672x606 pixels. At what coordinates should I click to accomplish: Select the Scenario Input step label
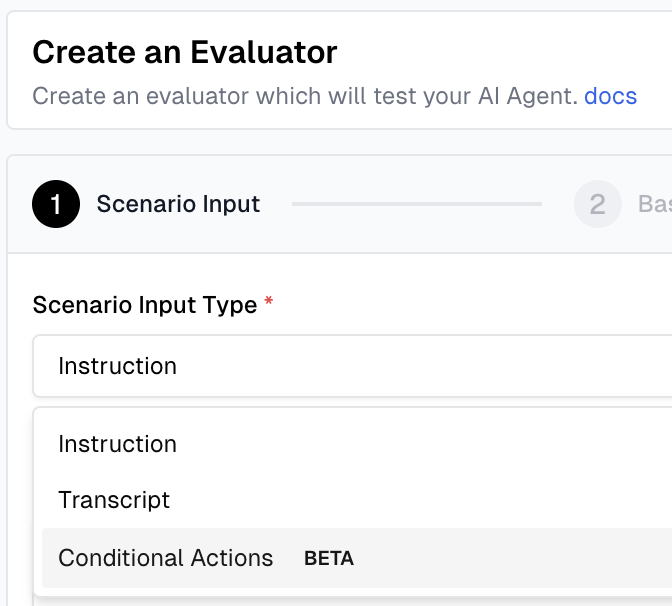(x=178, y=204)
